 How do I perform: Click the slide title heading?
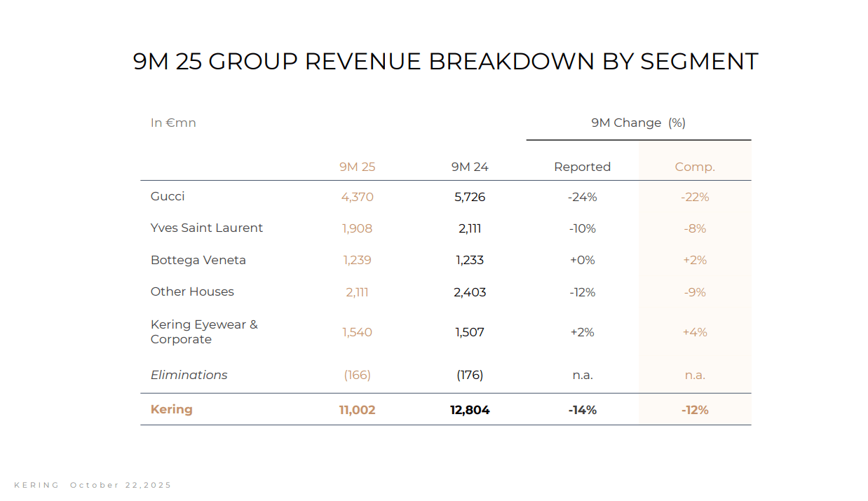445,62
